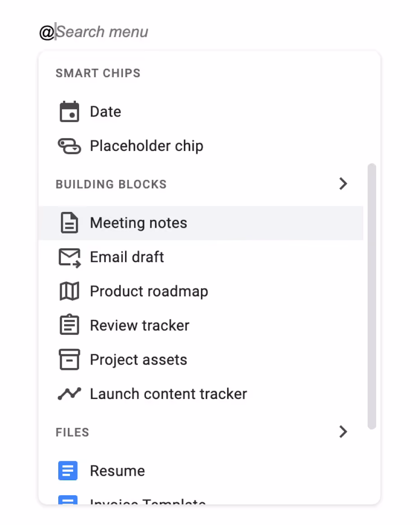Screen dimensions: 420x525
Task: Click the blue Docs icon beside Resume
Action: (x=68, y=471)
